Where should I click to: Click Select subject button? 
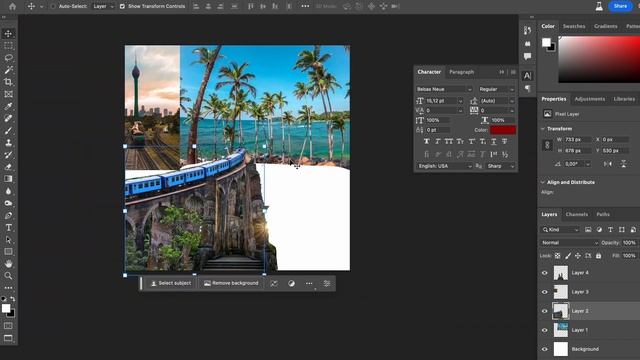pyautogui.click(x=171, y=283)
